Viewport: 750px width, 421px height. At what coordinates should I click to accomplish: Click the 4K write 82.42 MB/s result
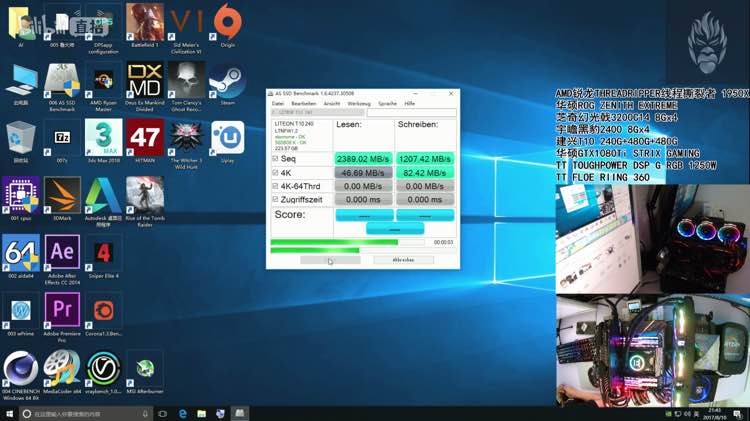(x=425, y=173)
